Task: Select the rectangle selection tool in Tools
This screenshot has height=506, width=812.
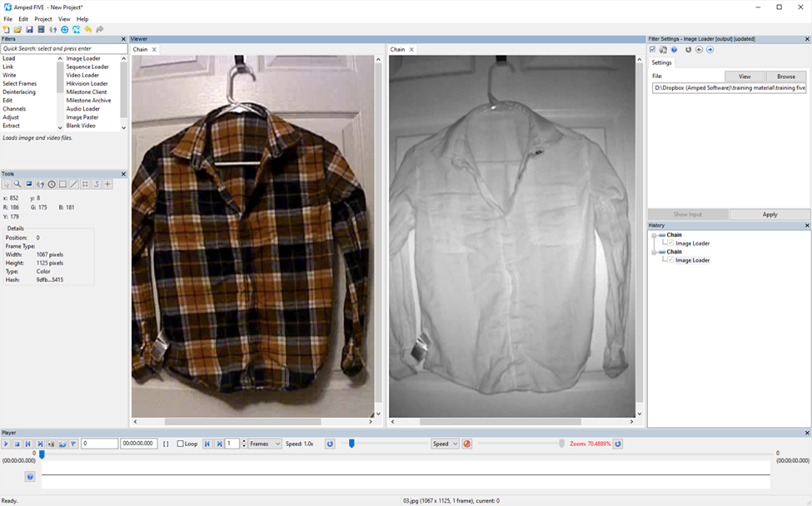Action: pyautogui.click(x=62, y=184)
